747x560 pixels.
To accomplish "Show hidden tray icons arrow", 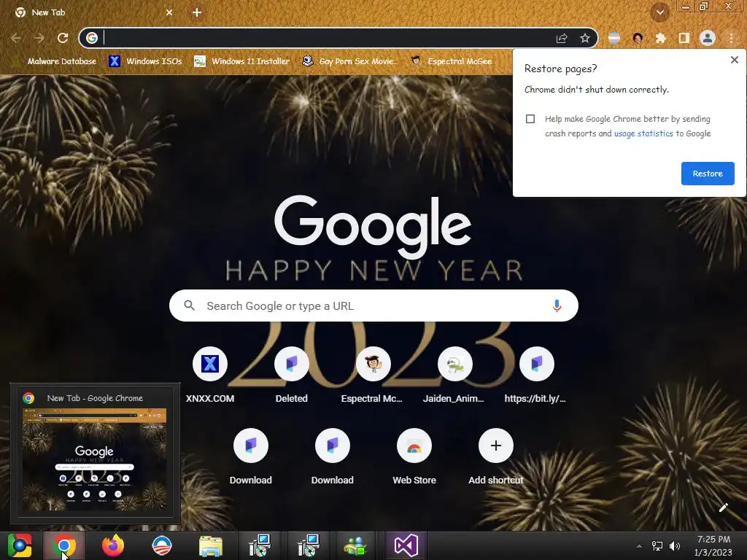I will (639, 546).
